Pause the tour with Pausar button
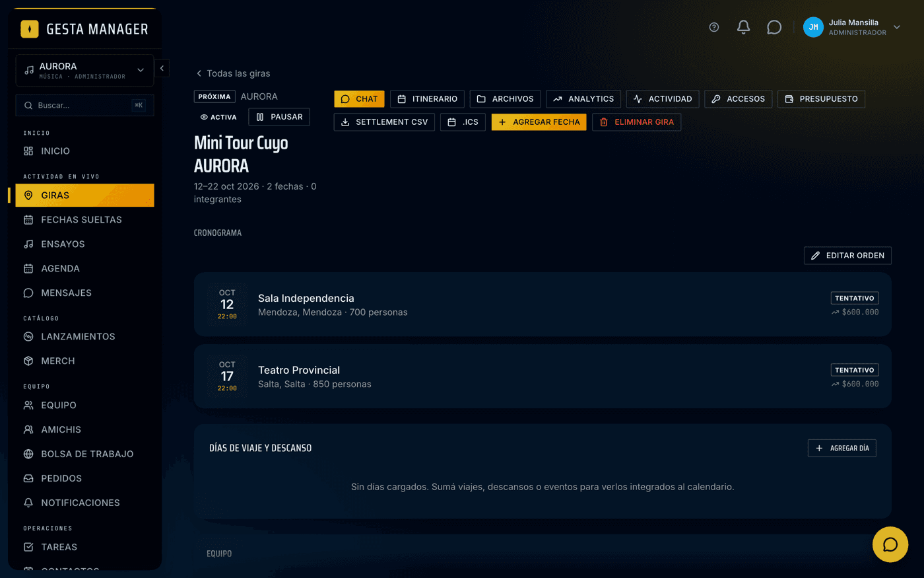924x578 pixels. (x=279, y=117)
